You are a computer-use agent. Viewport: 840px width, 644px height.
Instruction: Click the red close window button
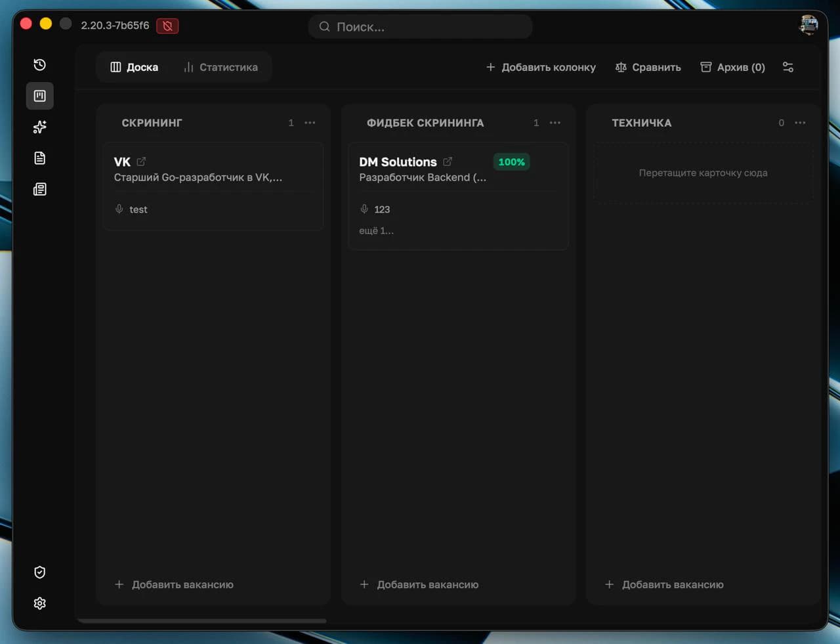point(26,24)
